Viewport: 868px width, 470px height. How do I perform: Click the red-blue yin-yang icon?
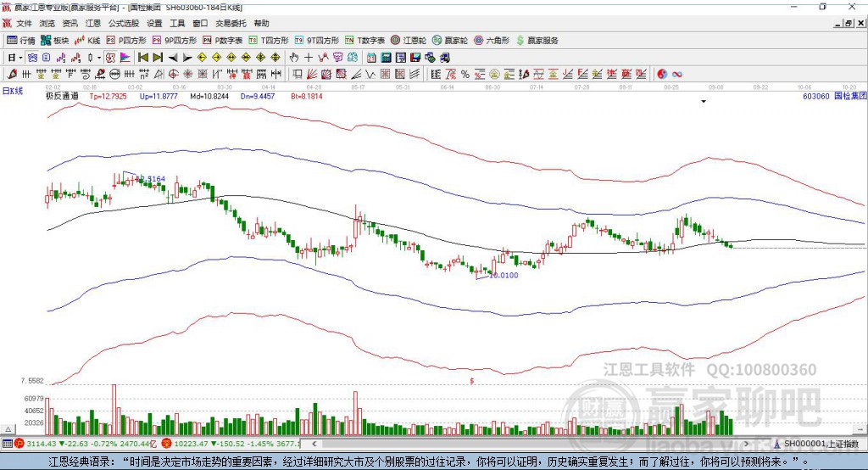(x=662, y=74)
